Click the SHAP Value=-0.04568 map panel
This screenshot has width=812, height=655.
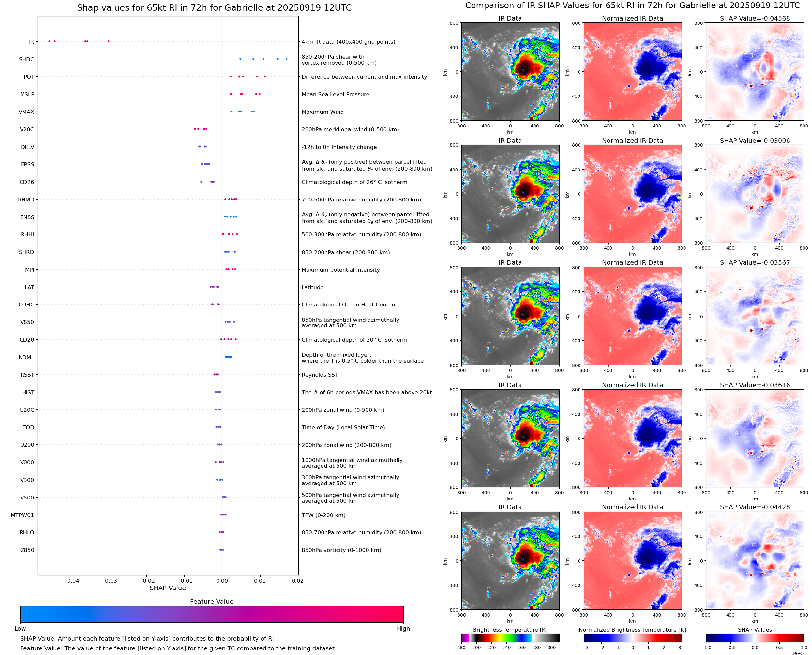(755, 72)
